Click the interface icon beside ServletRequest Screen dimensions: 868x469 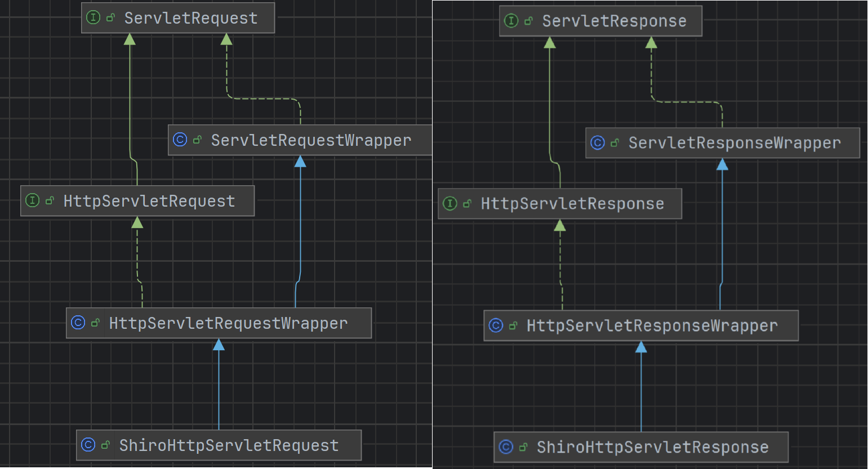[x=94, y=17]
